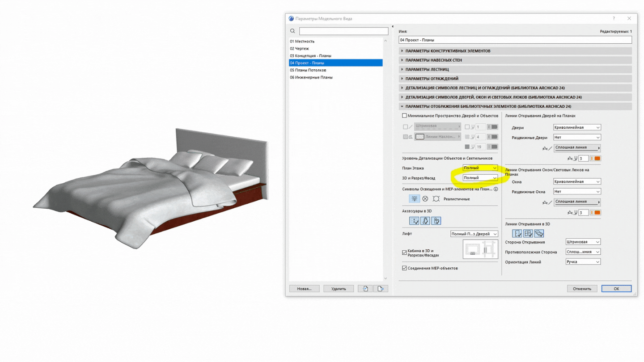Open the План Этажа detail dropdown
The width and height of the screenshot is (644, 362).
[480, 168]
